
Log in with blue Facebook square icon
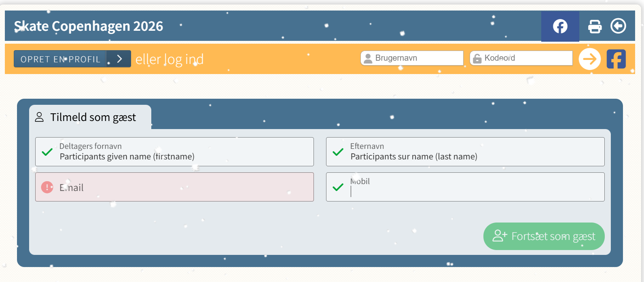(x=616, y=59)
